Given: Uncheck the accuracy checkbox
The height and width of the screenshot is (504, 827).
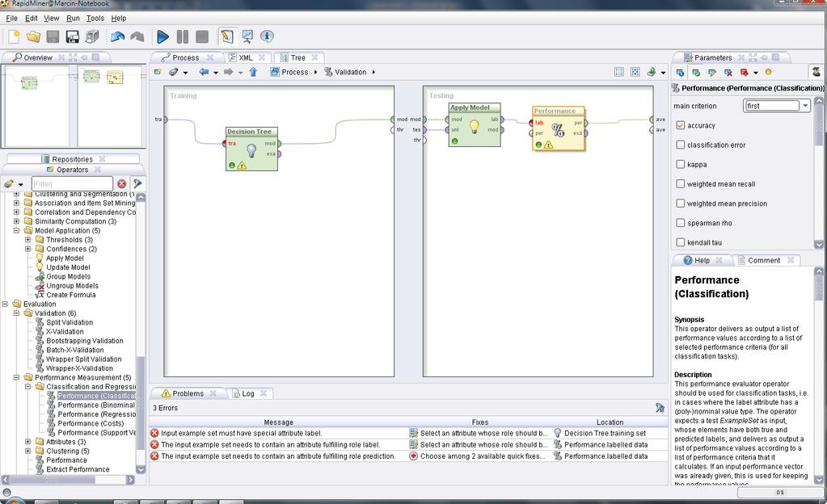Looking at the screenshot, I should pos(681,125).
